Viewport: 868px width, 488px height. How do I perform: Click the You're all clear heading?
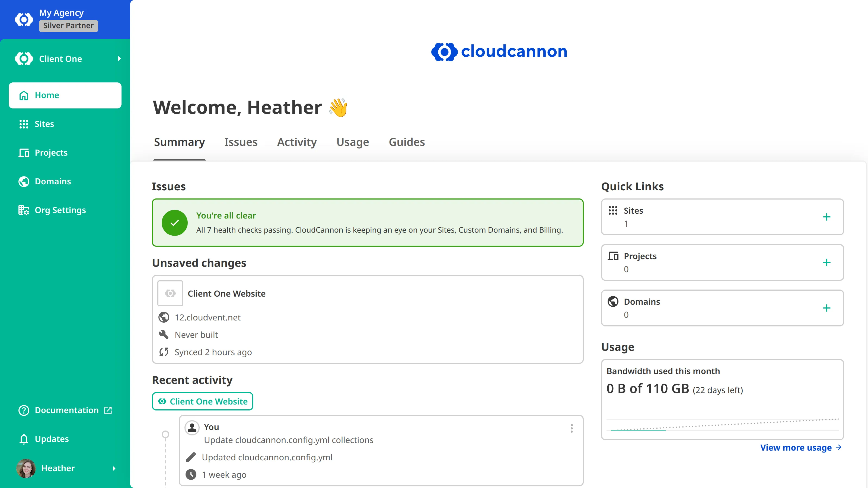point(226,216)
